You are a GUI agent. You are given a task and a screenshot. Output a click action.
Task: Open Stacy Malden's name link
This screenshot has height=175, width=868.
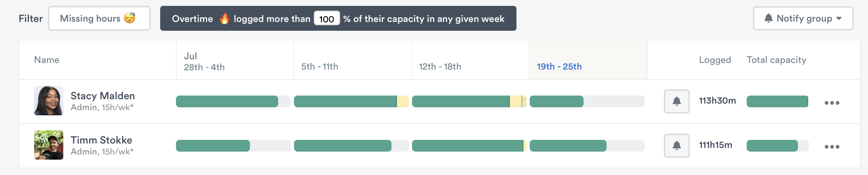(103, 96)
